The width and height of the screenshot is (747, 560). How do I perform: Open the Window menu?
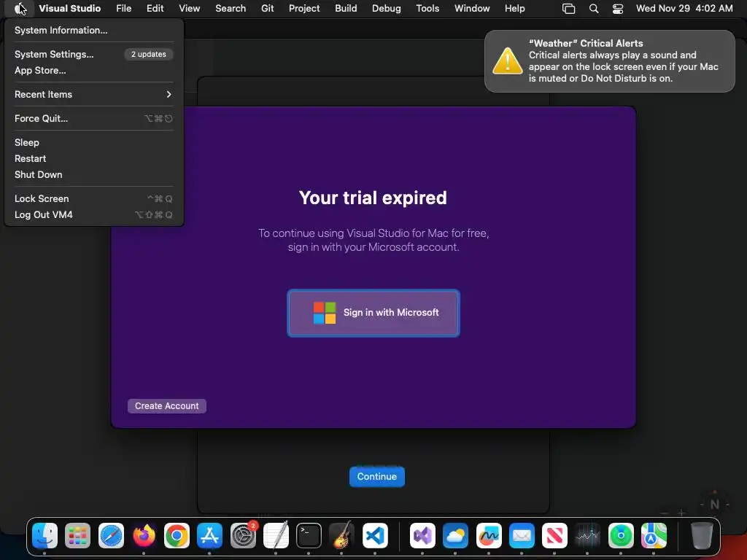[x=472, y=8]
